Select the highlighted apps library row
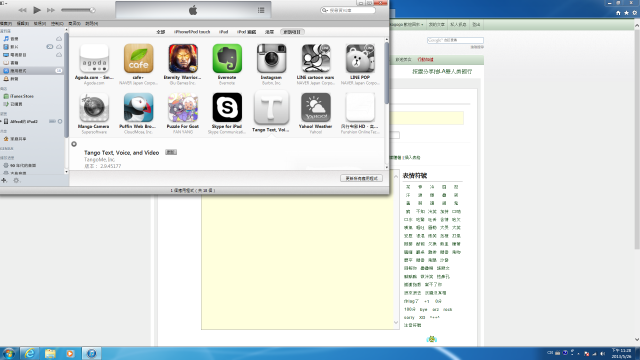This screenshot has height=360, width=640. click(x=33, y=71)
